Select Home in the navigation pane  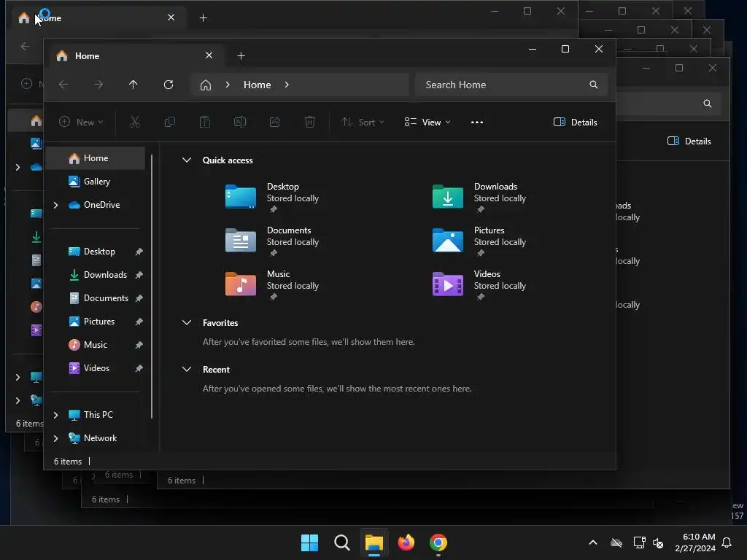click(x=96, y=158)
